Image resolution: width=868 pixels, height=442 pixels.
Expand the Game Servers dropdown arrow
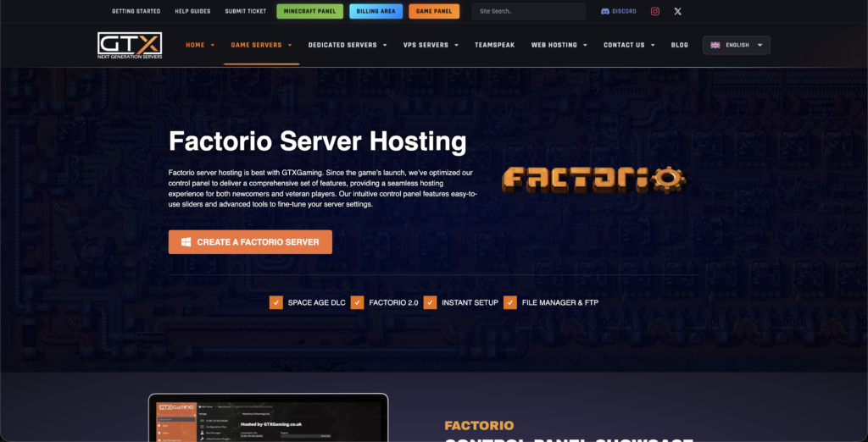[x=290, y=46]
